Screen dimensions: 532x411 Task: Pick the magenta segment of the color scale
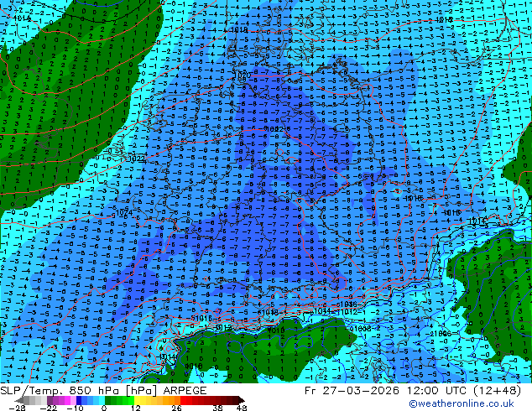point(67,400)
